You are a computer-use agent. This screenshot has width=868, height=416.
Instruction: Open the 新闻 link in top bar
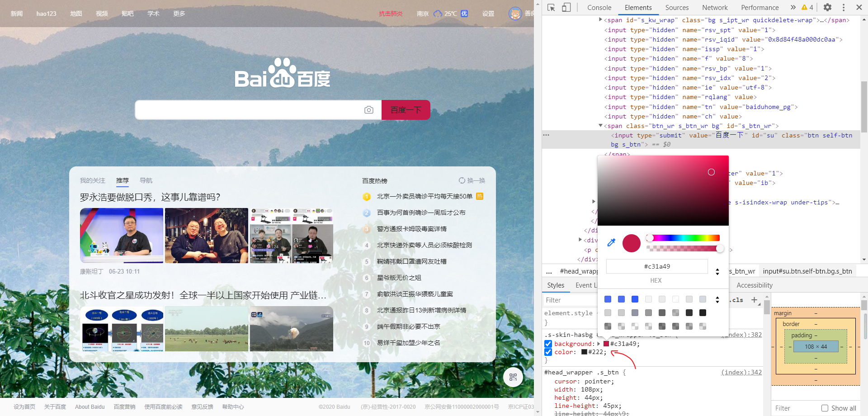tap(17, 14)
